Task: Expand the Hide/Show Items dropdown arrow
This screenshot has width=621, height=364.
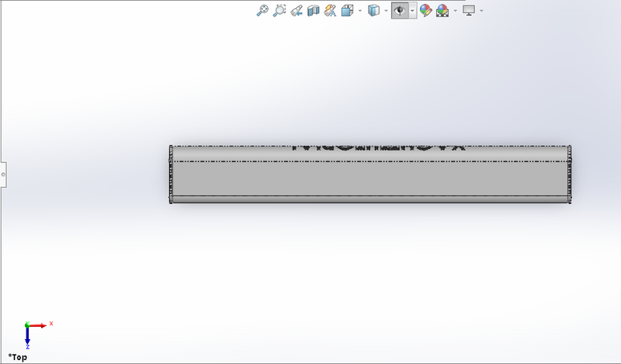Action: [412, 11]
